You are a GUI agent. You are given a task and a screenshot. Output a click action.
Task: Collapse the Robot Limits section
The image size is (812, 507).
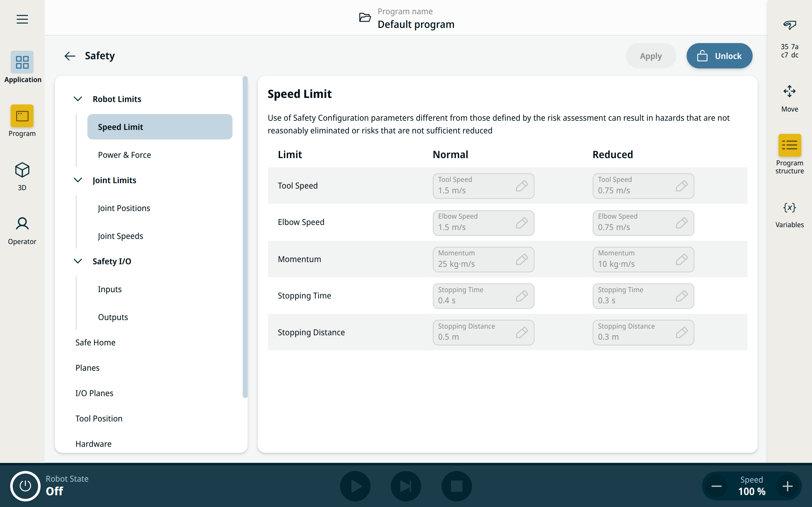tap(78, 99)
